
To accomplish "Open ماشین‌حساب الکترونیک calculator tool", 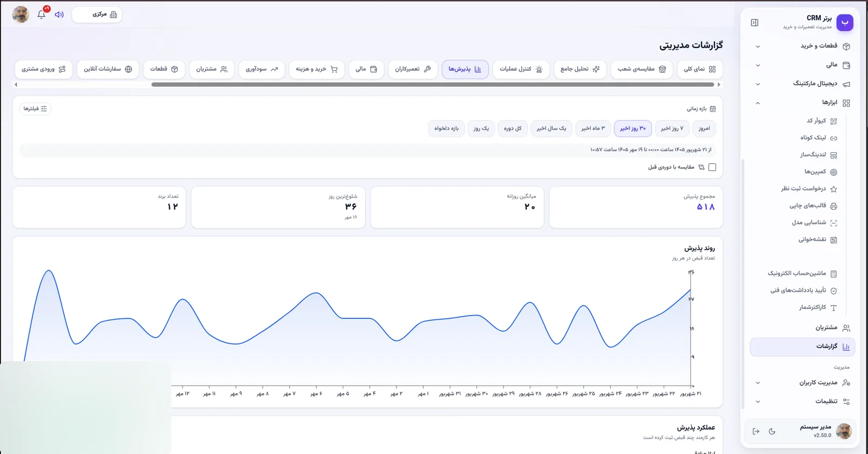I will point(802,274).
